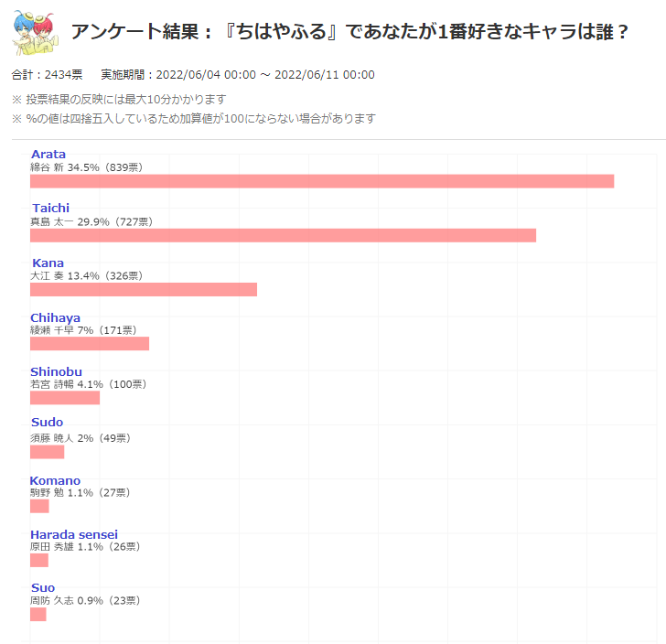The width and height of the screenshot is (666, 644).
Task: Click the Taichi label
Action: click(x=50, y=208)
